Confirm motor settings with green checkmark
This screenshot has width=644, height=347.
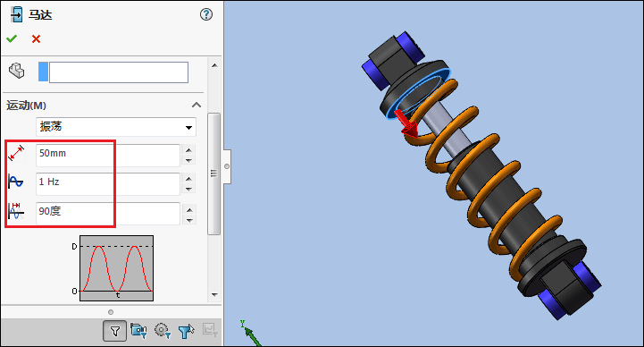(12, 39)
